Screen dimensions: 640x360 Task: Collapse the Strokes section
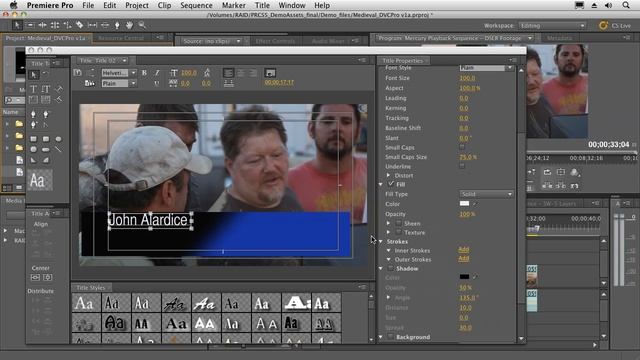click(381, 241)
